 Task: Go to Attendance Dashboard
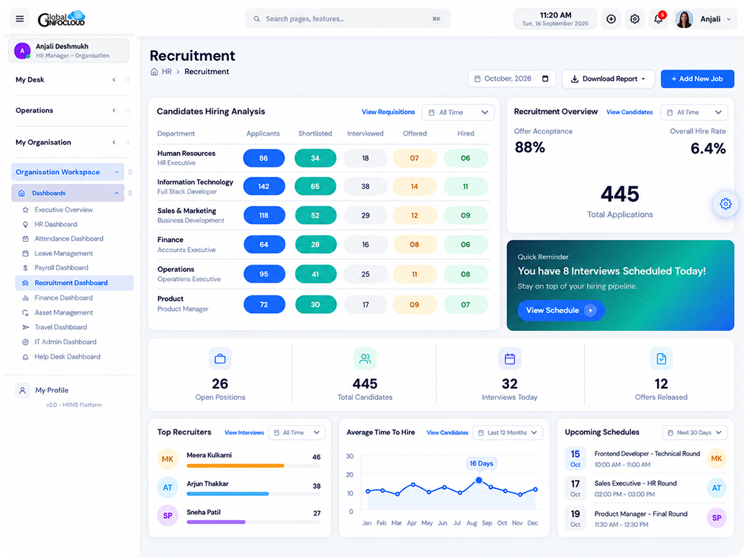click(x=69, y=238)
